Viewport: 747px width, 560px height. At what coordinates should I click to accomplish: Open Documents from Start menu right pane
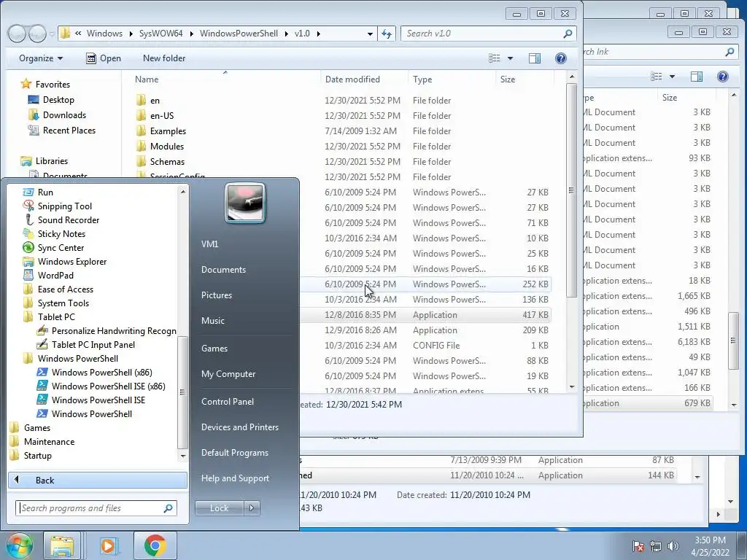pos(223,270)
